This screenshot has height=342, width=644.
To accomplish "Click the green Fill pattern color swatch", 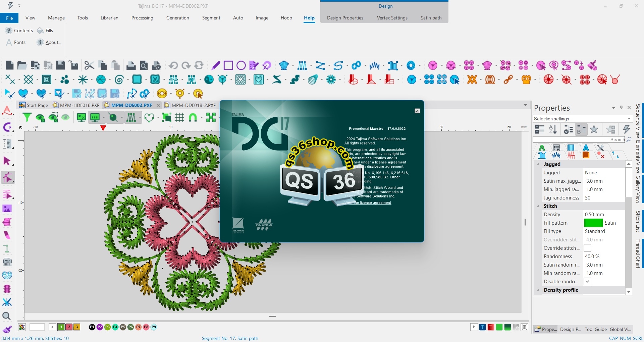I will click(593, 223).
